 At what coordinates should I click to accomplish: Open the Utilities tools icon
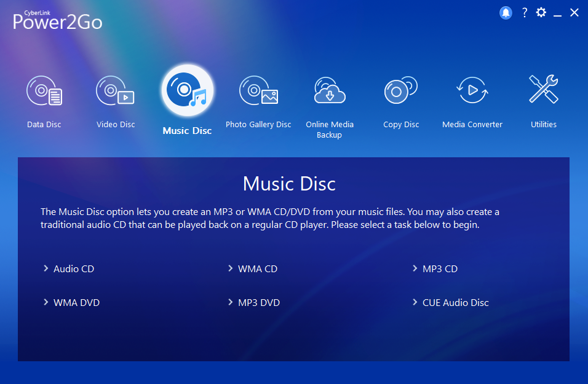coord(543,89)
